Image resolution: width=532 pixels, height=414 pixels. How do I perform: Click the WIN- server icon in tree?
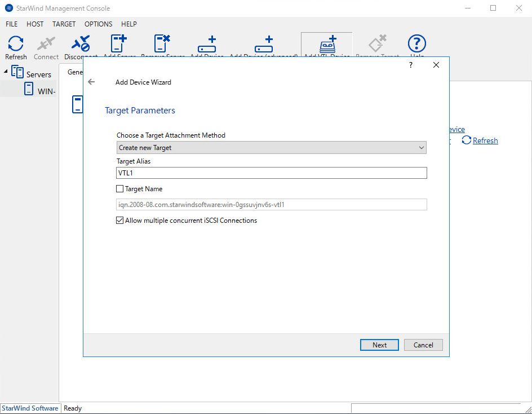coord(29,89)
